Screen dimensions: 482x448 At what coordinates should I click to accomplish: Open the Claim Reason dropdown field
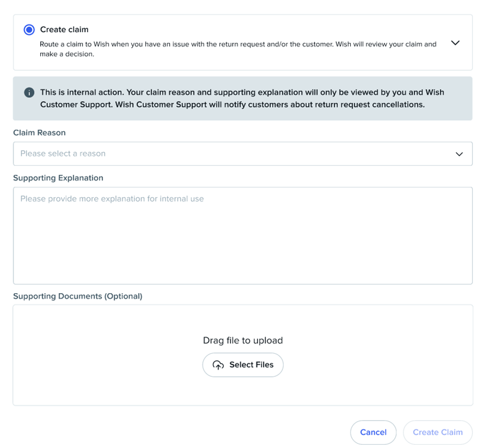[243, 154]
